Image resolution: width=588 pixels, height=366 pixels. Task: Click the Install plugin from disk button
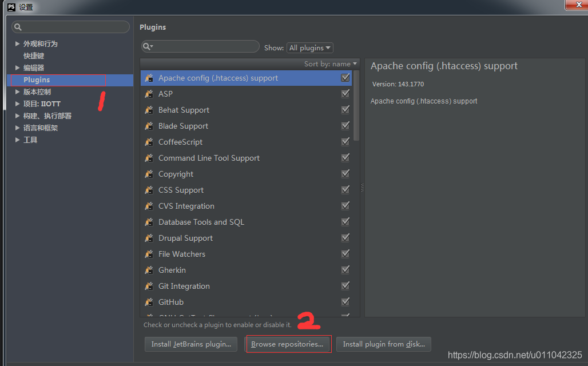click(383, 344)
